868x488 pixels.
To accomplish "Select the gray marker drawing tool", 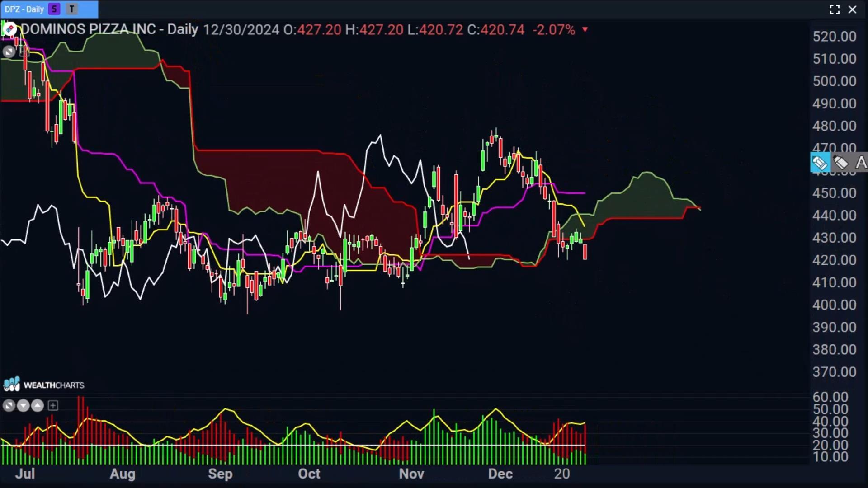I will 840,163.
